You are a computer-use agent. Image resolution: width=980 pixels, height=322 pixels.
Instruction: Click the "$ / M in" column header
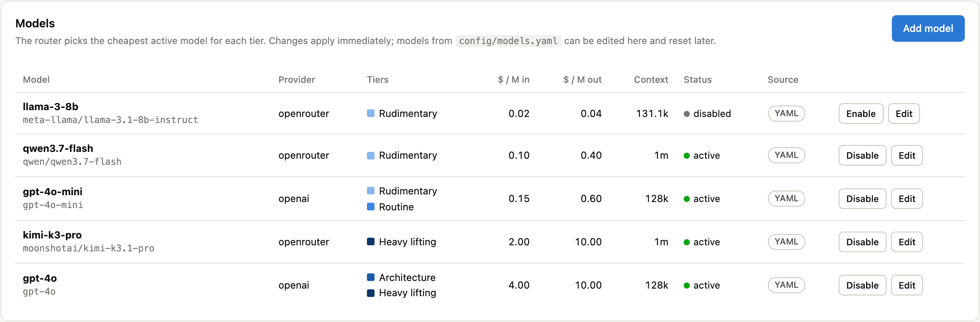click(514, 80)
